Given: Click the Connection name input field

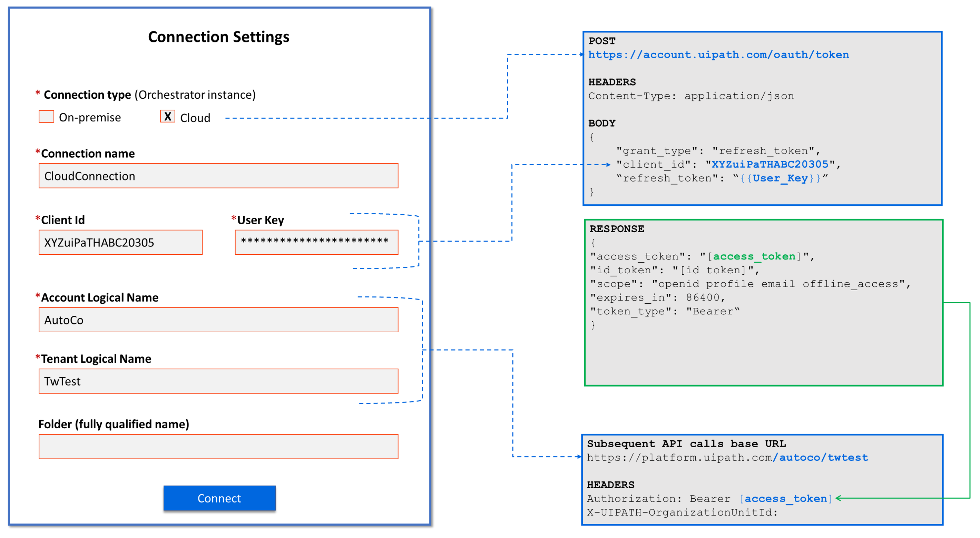Looking at the screenshot, I should pos(218,176).
